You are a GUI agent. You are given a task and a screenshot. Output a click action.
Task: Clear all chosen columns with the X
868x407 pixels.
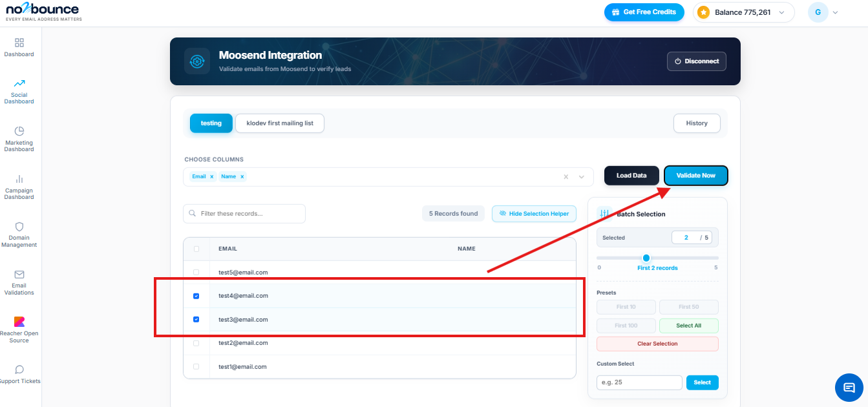[x=566, y=177]
